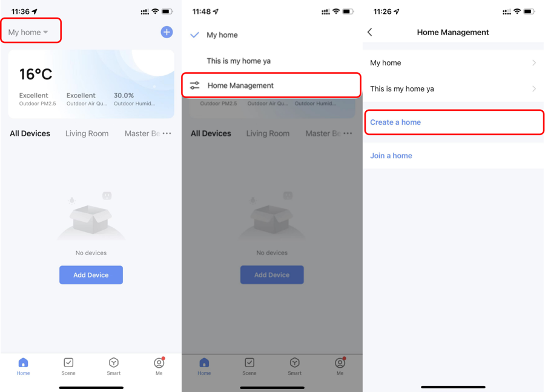Tap the empty box No devices illustration
Screen dimensions: 545x392
point(91,216)
